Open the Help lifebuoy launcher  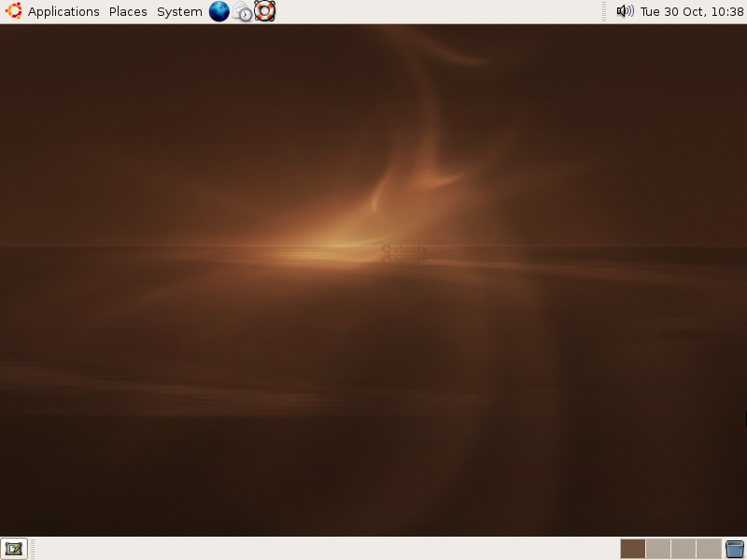point(264,11)
